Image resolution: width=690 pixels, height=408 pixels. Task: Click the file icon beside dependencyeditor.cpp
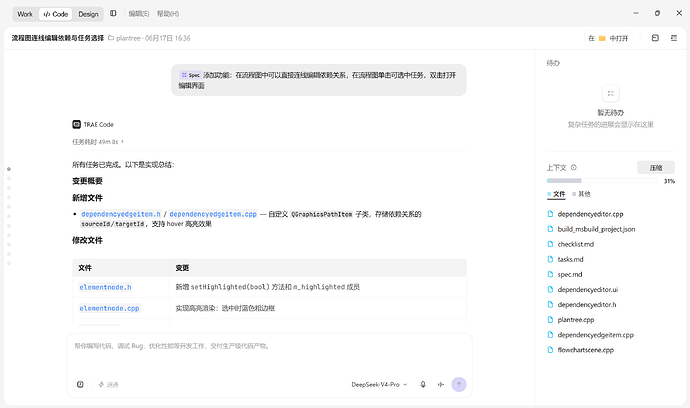(550, 214)
